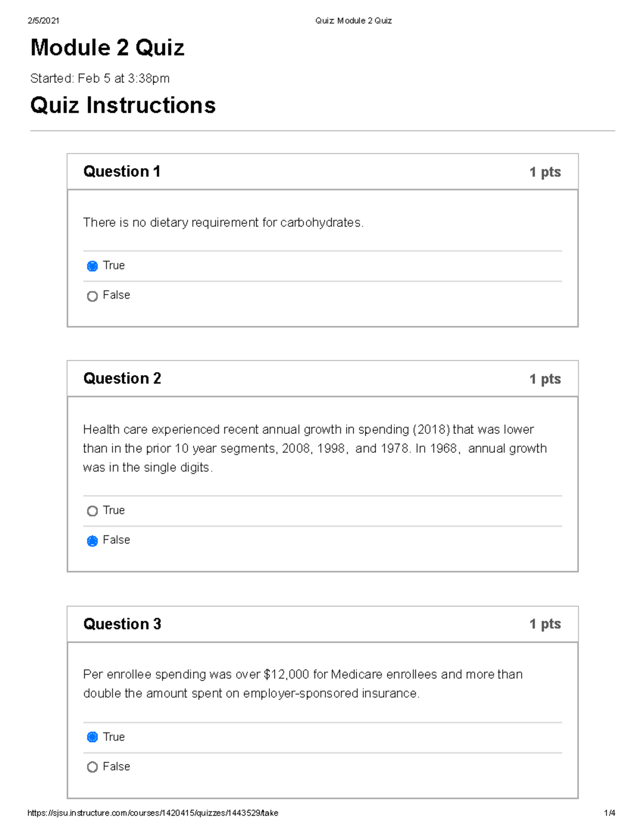Click the Medicare per enrollee spending question text
644x834 pixels.
point(303,684)
